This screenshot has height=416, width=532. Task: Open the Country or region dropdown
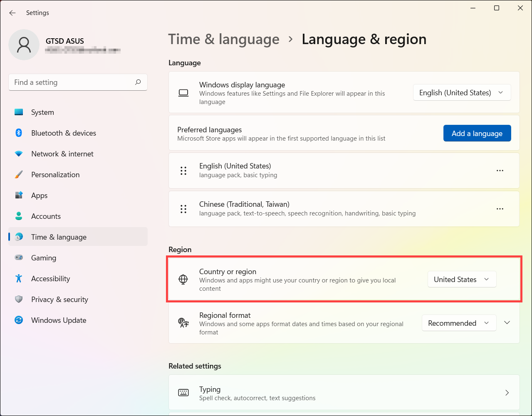point(462,280)
